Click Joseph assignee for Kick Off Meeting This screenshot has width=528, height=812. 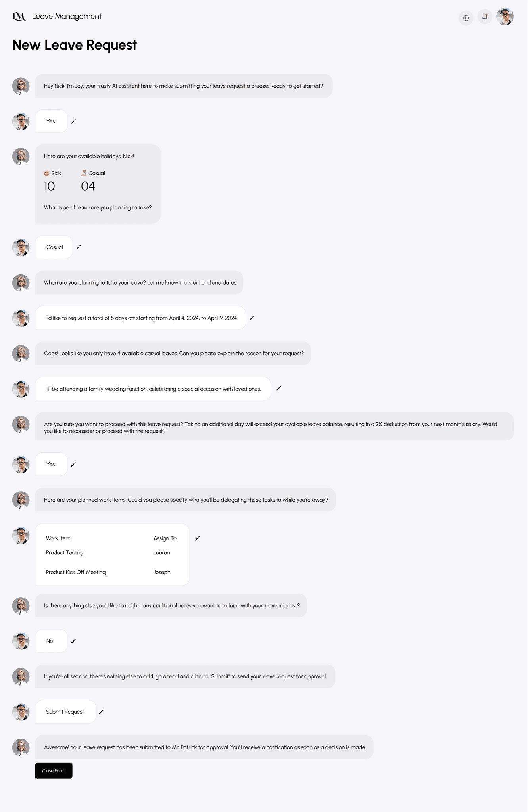pos(162,572)
